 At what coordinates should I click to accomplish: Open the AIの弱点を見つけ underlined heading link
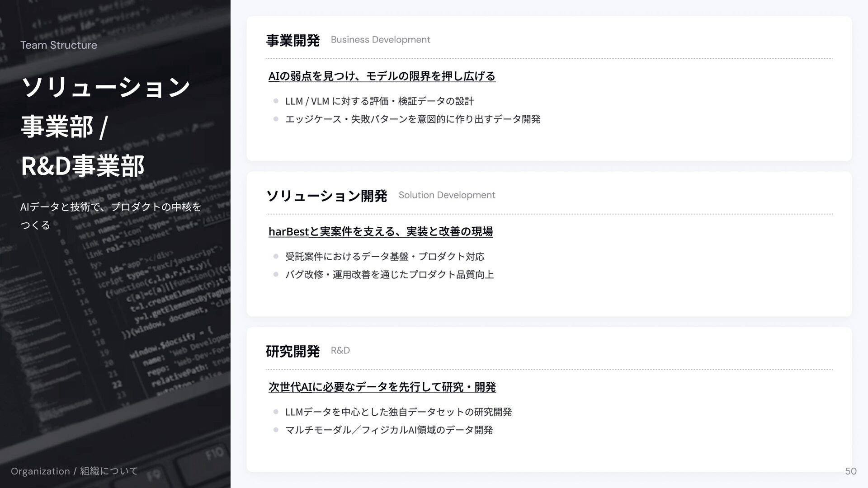(382, 76)
